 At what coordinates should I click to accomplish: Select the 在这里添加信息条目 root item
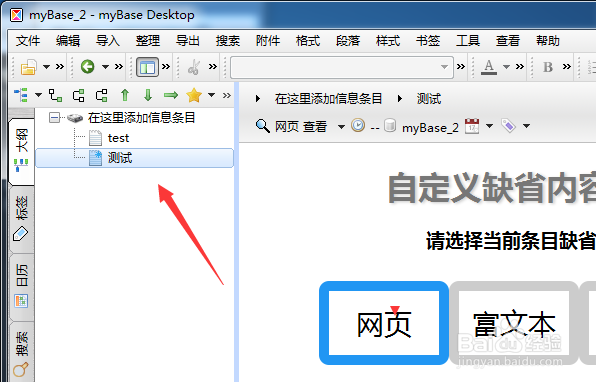(141, 118)
